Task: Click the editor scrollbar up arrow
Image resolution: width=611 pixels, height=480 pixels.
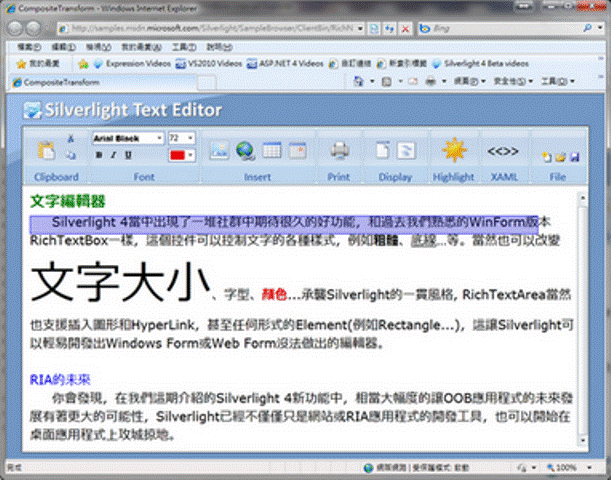Action: (583, 198)
